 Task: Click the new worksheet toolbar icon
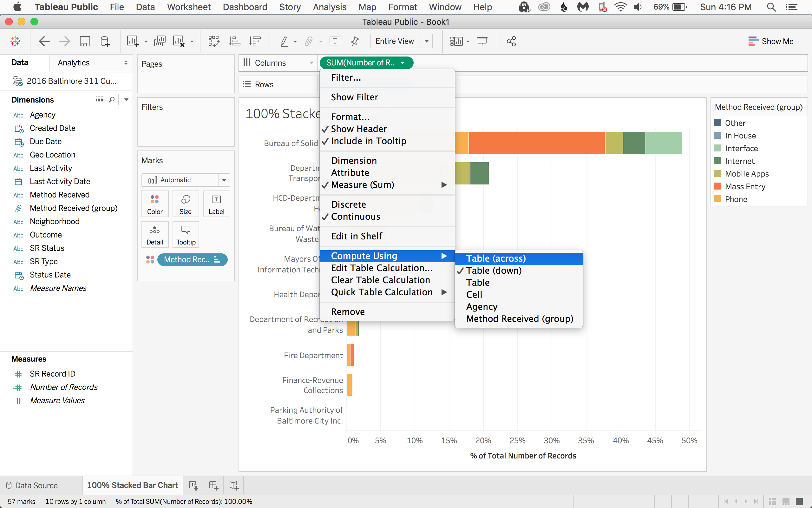(133, 41)
